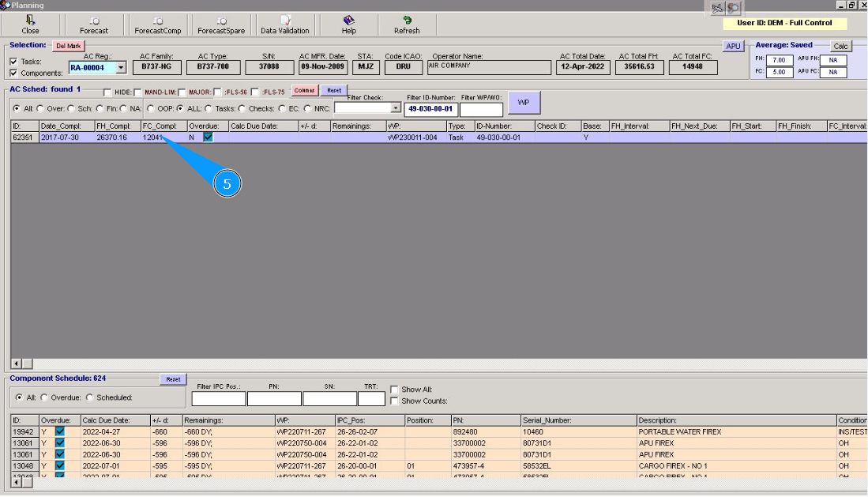Select the Checks radio button

242,108
